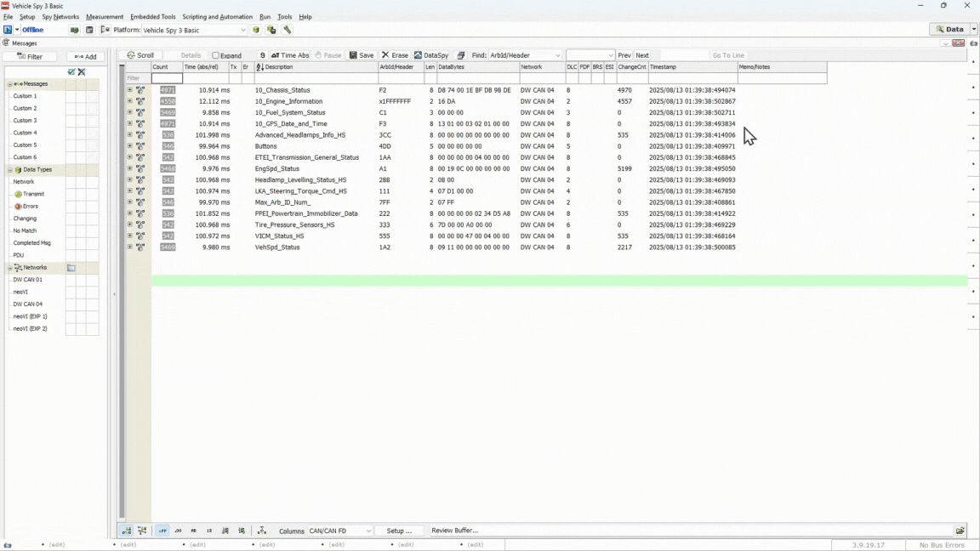This screenshot has width=980, height=551.
Task: Open the Scripting and Automation menu
Action: (217, 17)
